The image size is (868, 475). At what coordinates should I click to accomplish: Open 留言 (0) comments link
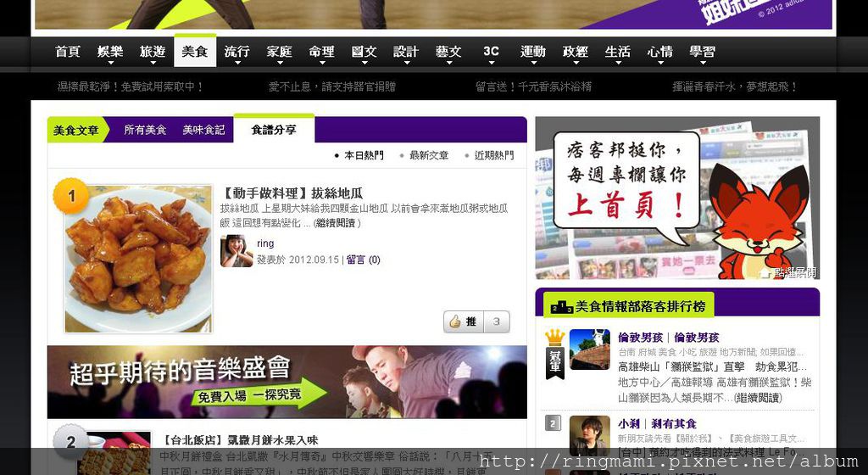[x=363, y=260]
